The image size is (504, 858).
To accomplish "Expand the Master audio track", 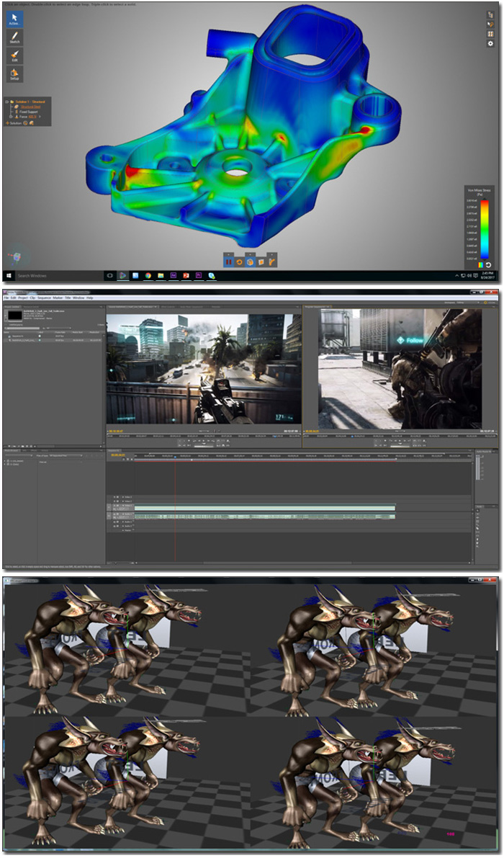I will tap(124, 530).
